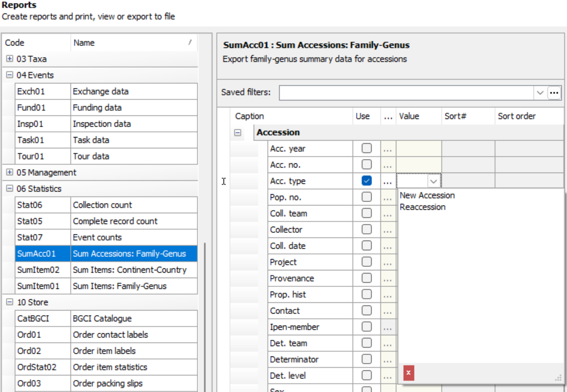Select the OrdStat02 Order item statistics report

[x=106, y=367]
